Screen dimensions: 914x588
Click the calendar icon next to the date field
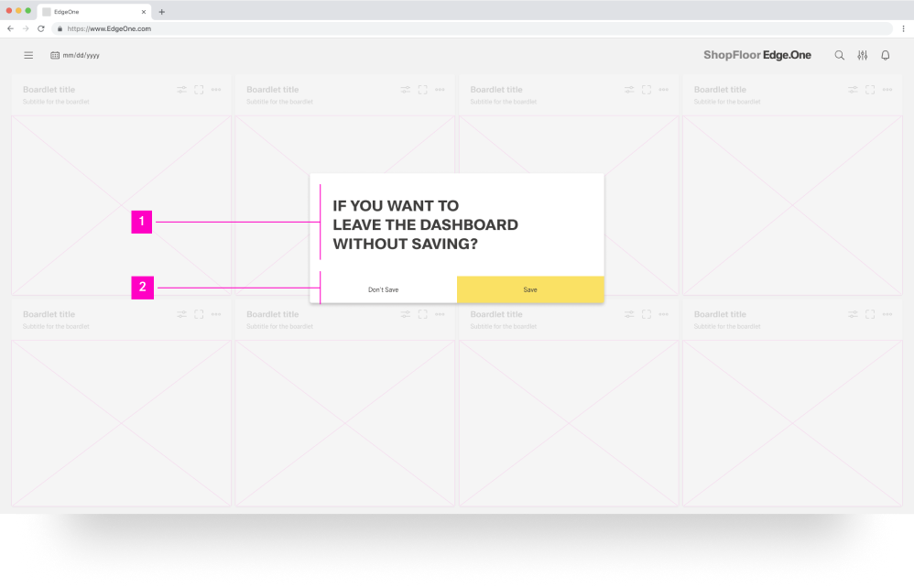coord(57,55)
